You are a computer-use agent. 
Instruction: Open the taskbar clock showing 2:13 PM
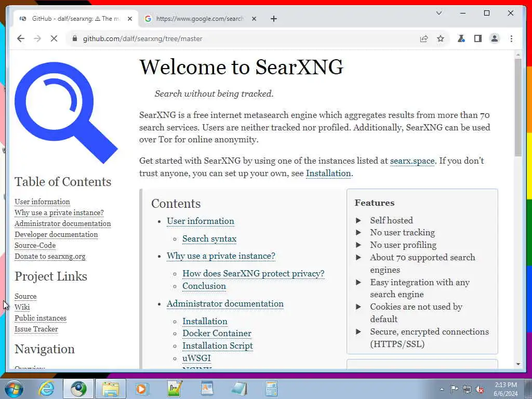click(506, 389)
